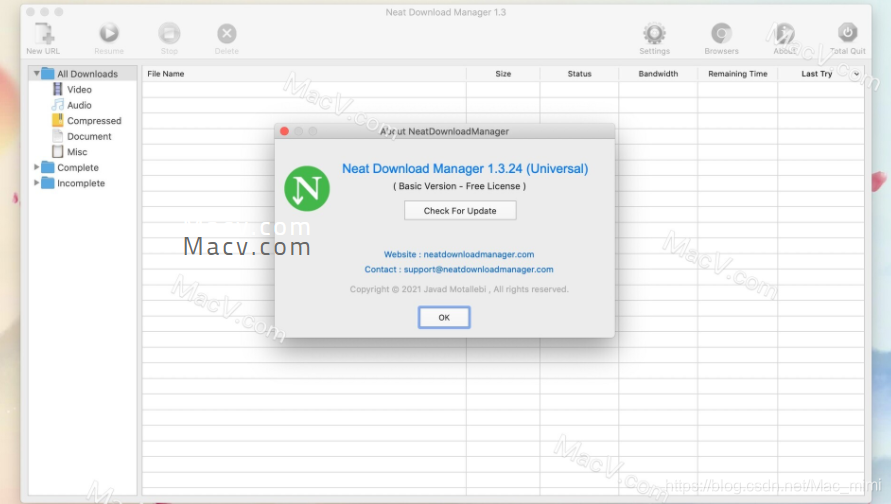The height and width of the screenshot is (504, 891).
Task: Expand the Complete folder disclosure triangle
Action: (x=36, y=167)
